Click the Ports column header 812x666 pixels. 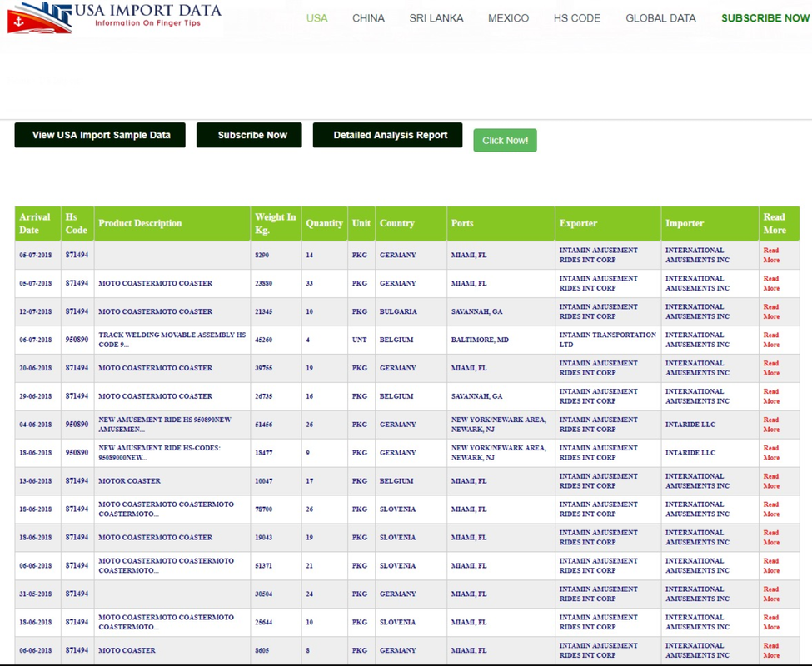501,224
